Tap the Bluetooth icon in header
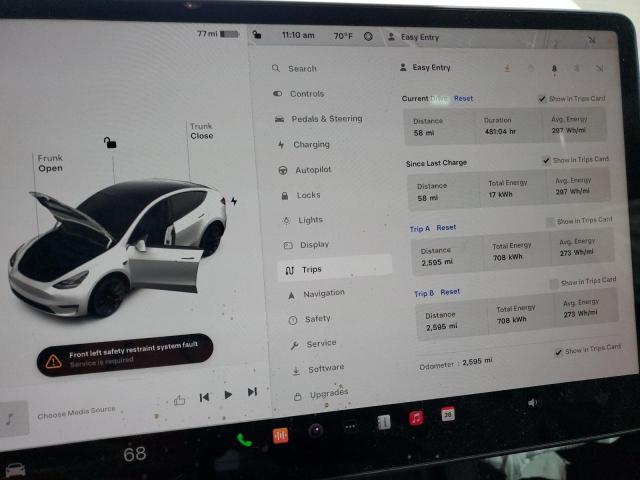This screenshot has width=640, height=480. 577,68
